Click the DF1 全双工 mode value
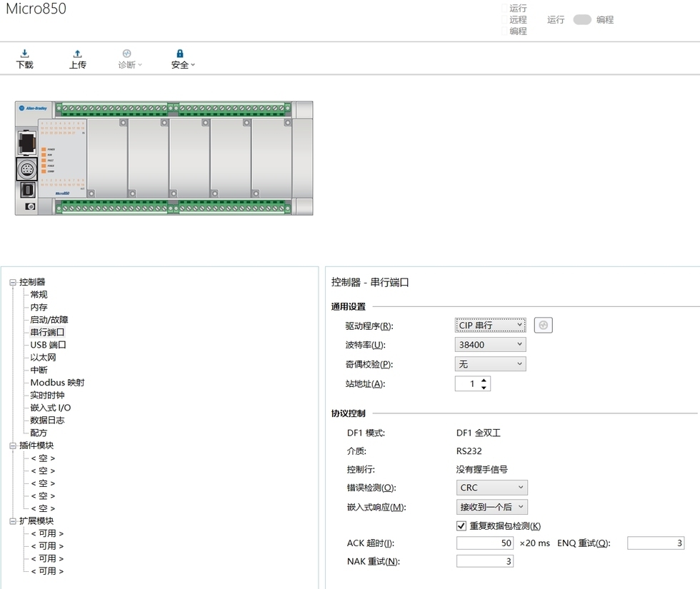This screenshot has height=589, width=700. [478, 433]
